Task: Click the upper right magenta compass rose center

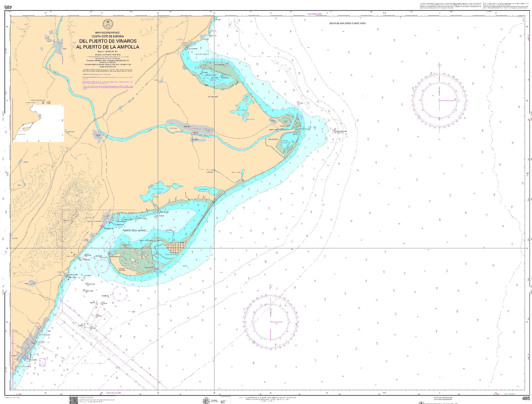Action: tap(439, 100)
